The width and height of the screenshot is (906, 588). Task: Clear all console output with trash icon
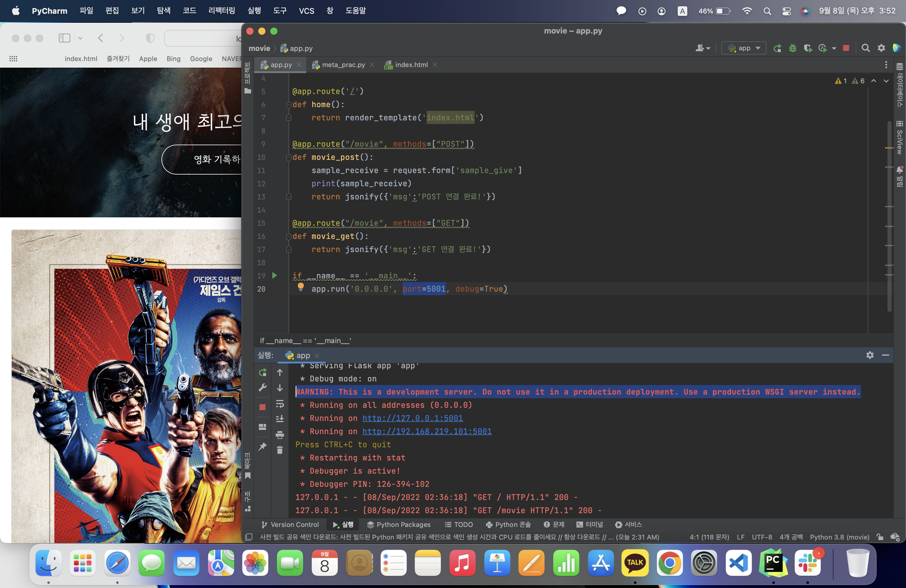280,450
